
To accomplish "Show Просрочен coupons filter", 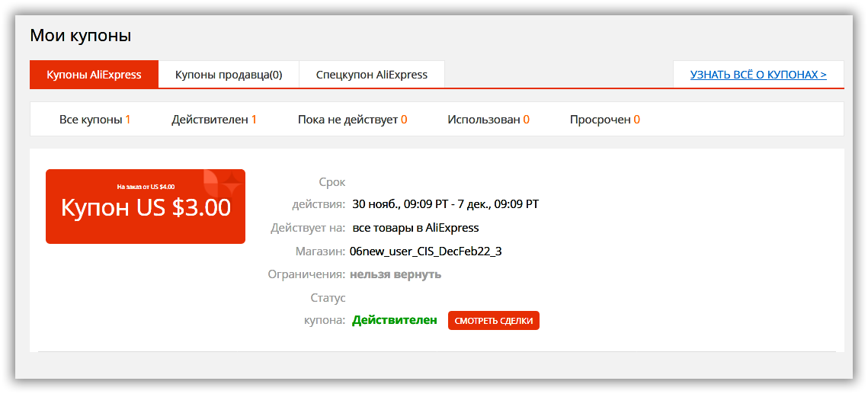I will 605,119.
